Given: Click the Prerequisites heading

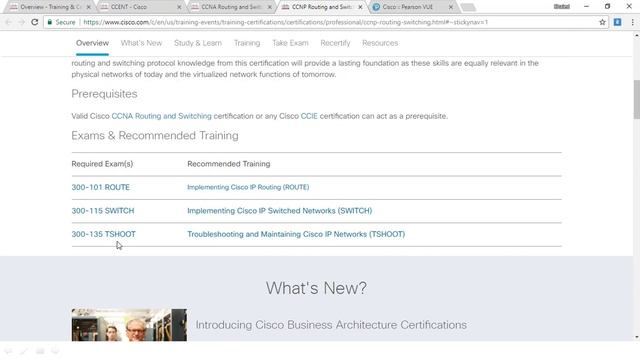Looking at the screenshot, I should pyautogui.click(x=104, y=94).
